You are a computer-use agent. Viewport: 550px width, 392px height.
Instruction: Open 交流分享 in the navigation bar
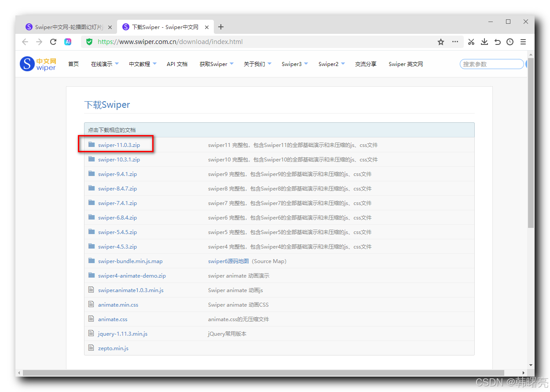pyautogui.click(x=366, y=64)
